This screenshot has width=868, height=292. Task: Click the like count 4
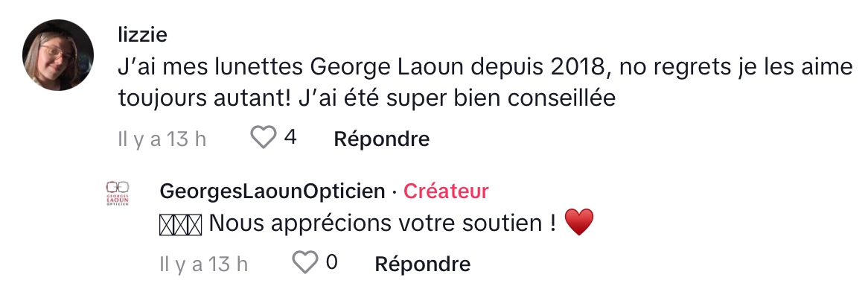pos(290,137)
